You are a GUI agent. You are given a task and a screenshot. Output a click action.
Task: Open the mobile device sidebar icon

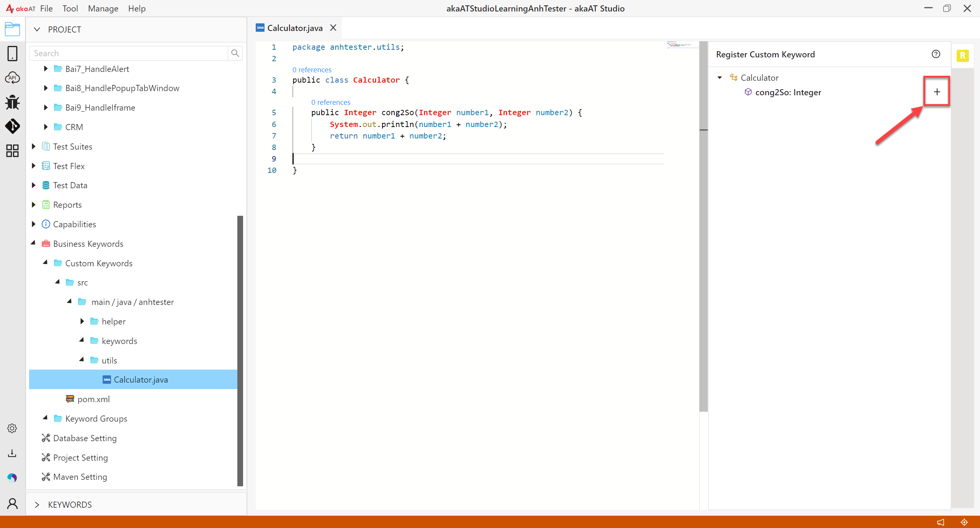[12, 54]
